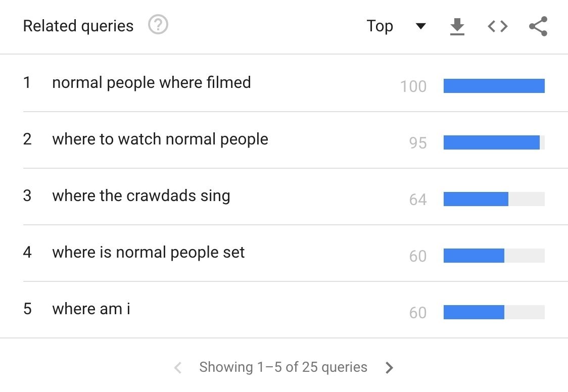
Task: Click the share icon
Action: coord(538,26)
